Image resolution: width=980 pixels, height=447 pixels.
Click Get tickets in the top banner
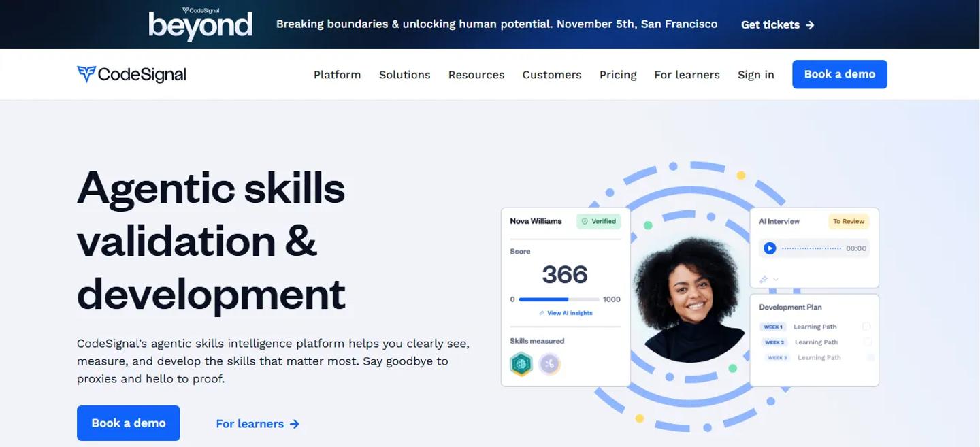[778, 24]
